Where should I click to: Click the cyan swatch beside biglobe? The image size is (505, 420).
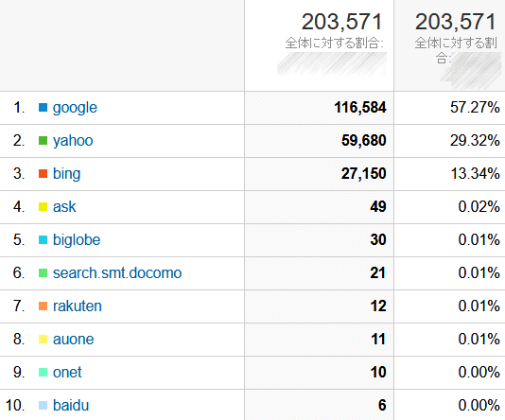coord(43,240)
